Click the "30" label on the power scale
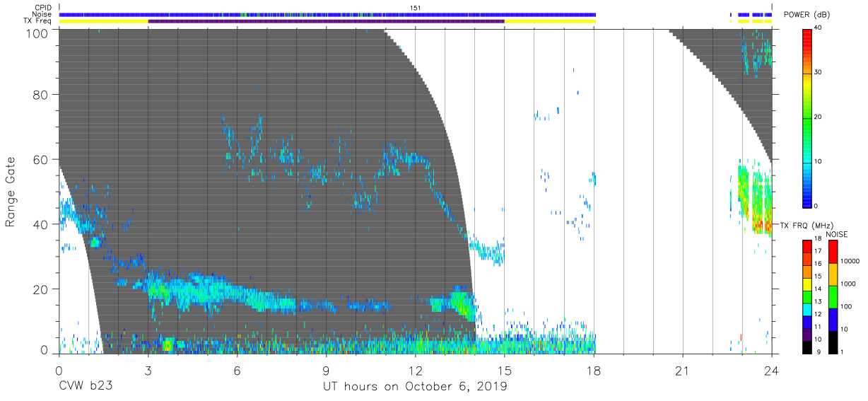 click(x=819, y=73)
